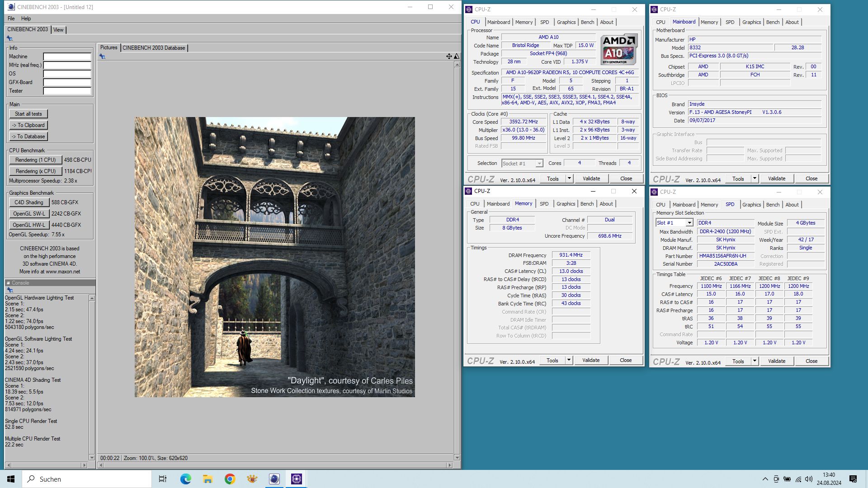
Task: Open Tools dropdown arrow in CPU-Z SPD window
Action: (755, 361)
